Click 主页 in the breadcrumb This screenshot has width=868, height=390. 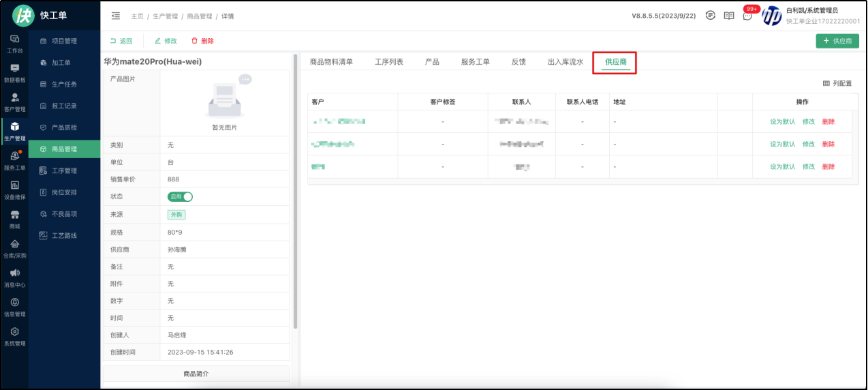coord(137,16)
